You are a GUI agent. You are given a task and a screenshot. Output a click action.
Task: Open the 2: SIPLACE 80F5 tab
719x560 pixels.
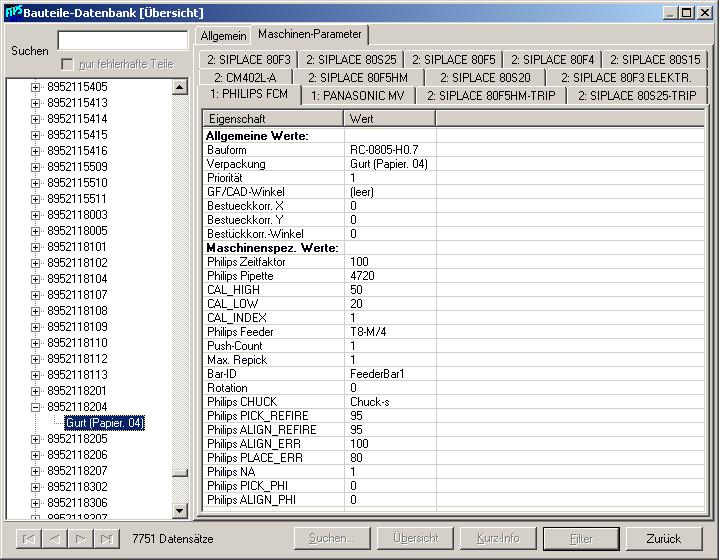(454, 60)
